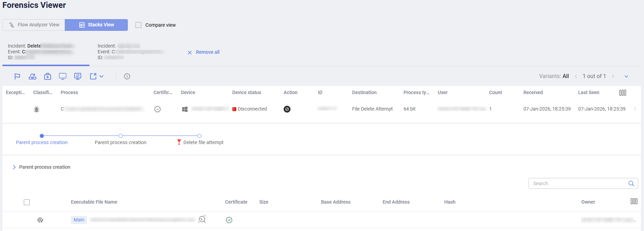Enable the Compare view checkbox
Viewport: 644px width, 231px height.
(x=138, y=25)
